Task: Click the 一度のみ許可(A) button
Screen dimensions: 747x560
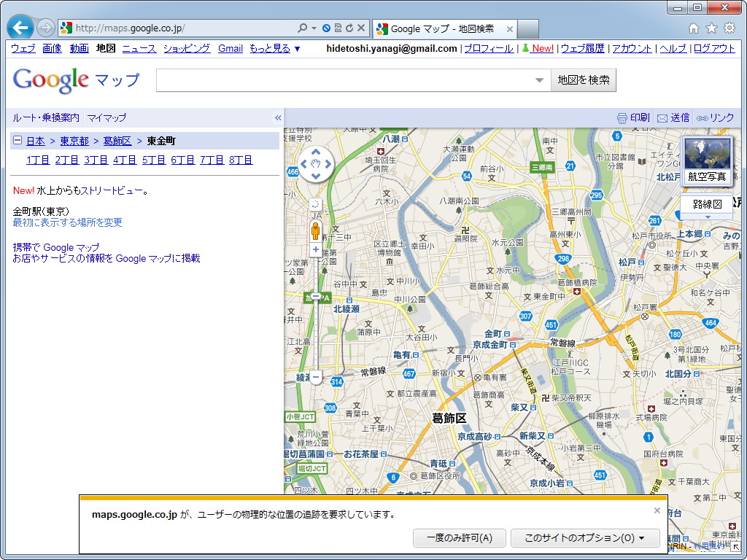Action: tap(460, 538)
